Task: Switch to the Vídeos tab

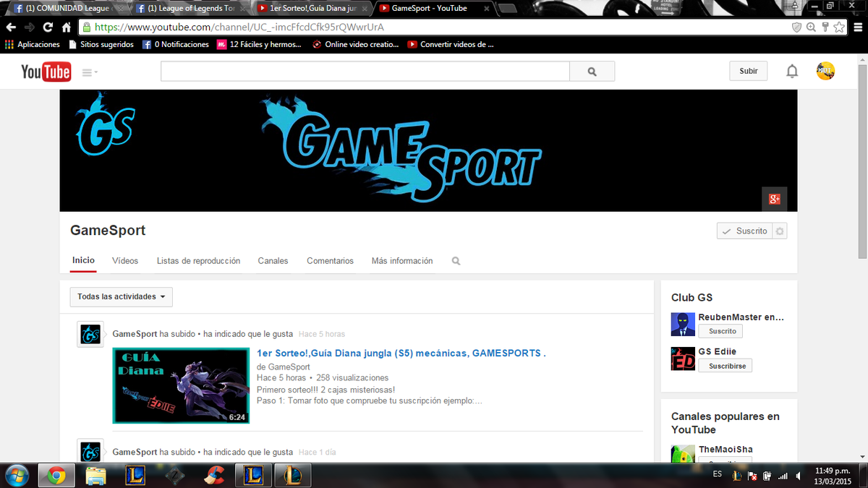Action: click(125, 261)
